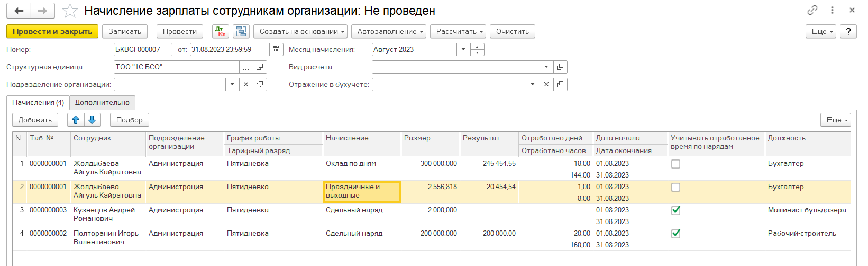Select Рабочий-строитель position cell
This screenshot has height=266, width=868.
pyautogui.click(x=802, y=234)
